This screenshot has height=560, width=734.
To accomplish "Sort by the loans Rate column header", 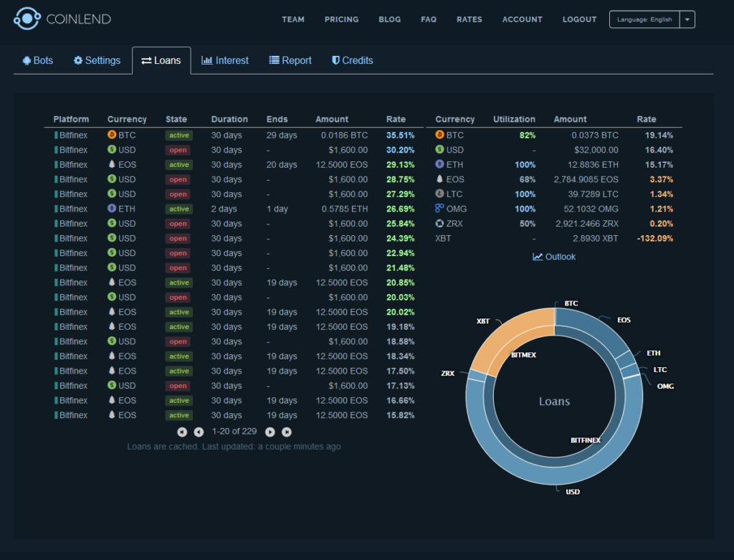I will click(x=396, y=120).
